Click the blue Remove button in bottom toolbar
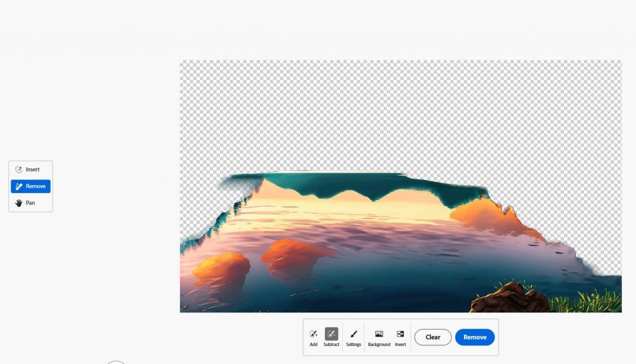 [x=475, y=337]
